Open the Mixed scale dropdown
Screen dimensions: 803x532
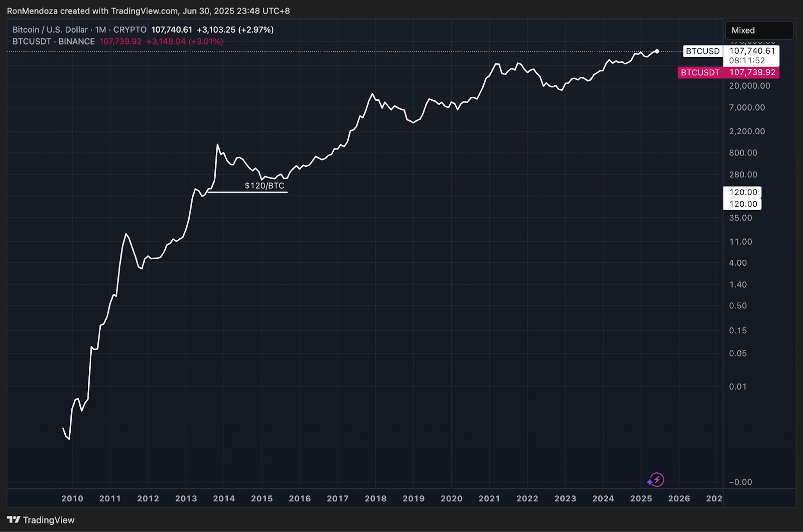coord(758,30)
